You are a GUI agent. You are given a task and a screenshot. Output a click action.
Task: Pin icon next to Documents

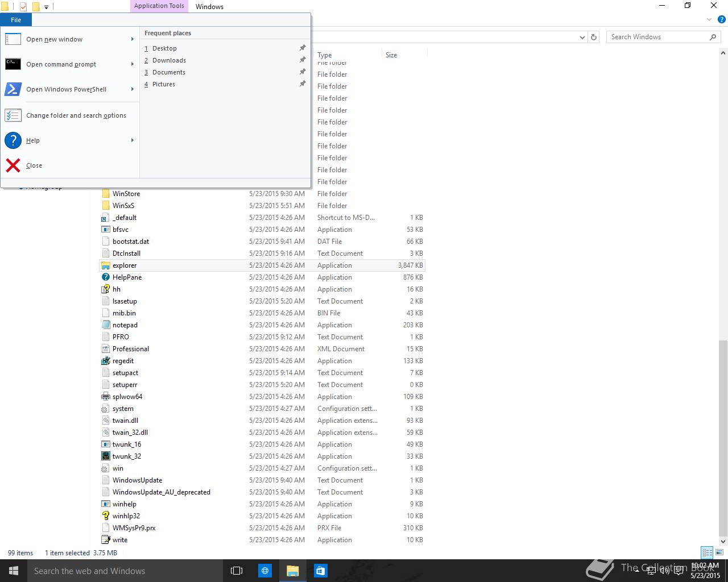coord(303,72)
